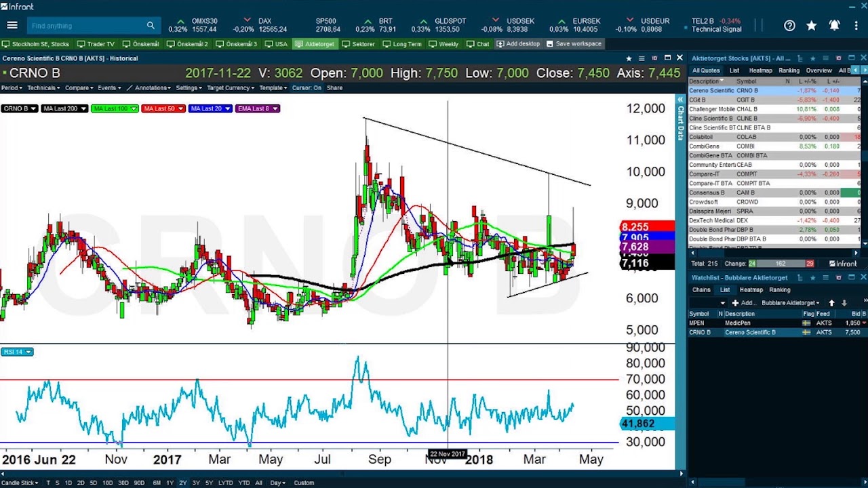
Task: Open the hamburger main menu
Action: [x=12, y=26]
